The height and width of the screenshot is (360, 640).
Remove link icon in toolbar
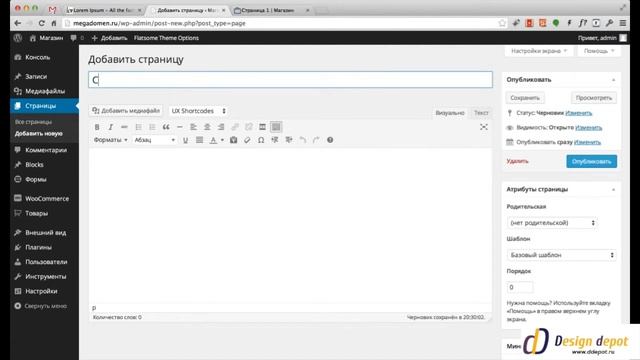pyautogui.click(x=249, y=127)
